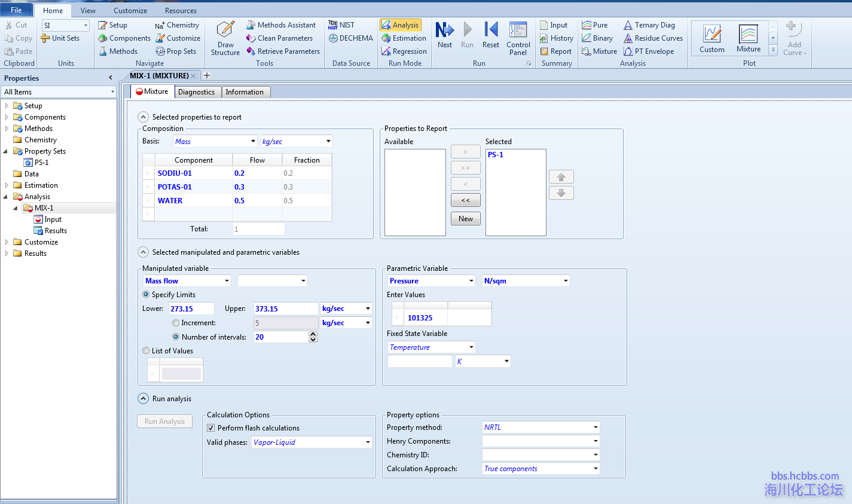Open Components from the Navigate group

click(x=124, y=38)
